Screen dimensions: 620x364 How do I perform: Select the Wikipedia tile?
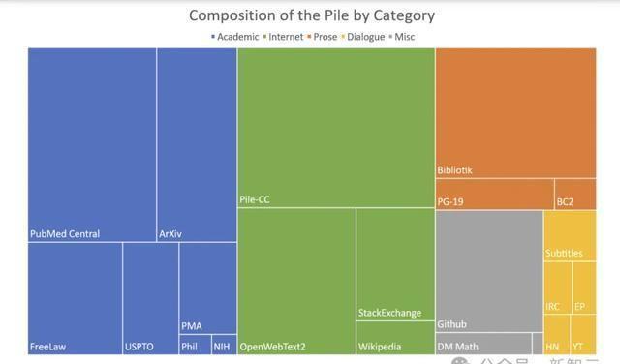coord(395,338)
